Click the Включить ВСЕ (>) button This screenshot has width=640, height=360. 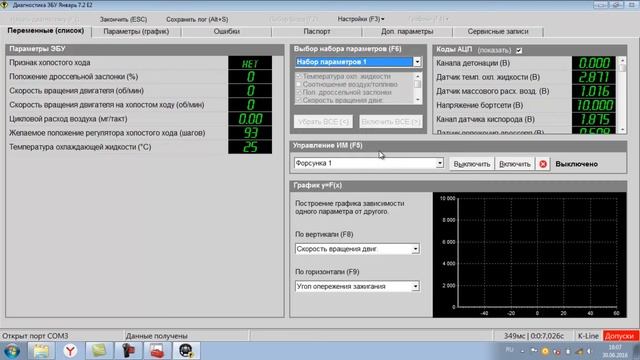click(391, 122)
